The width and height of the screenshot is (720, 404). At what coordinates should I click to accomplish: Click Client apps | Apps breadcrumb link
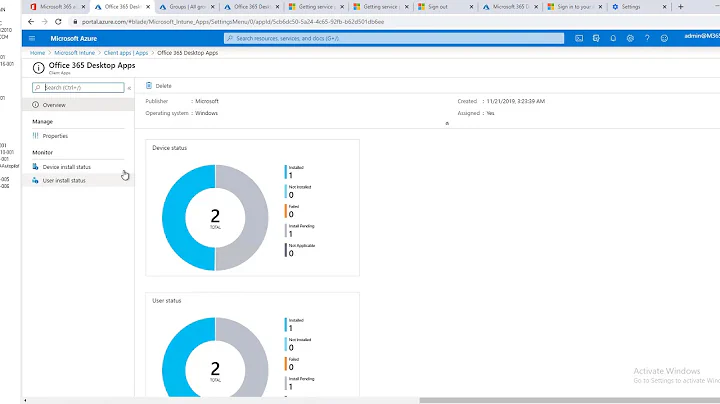click(x=126, y=53)
